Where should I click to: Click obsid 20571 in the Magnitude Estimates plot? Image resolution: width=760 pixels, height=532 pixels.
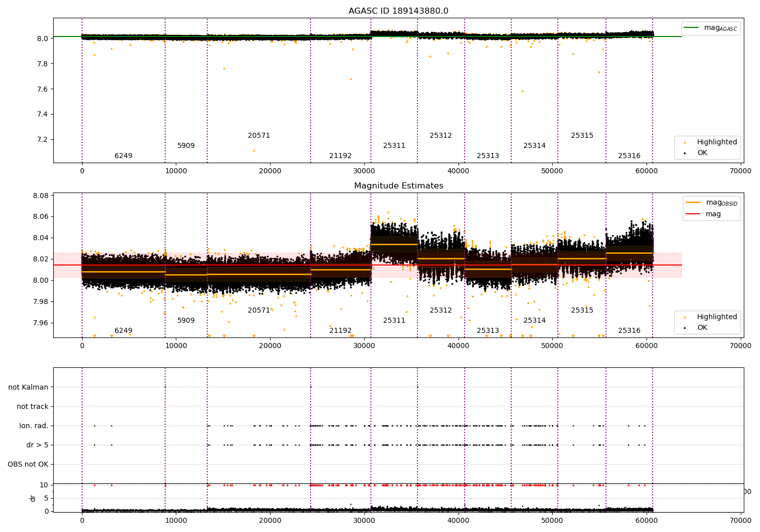(x=259, y=311)
